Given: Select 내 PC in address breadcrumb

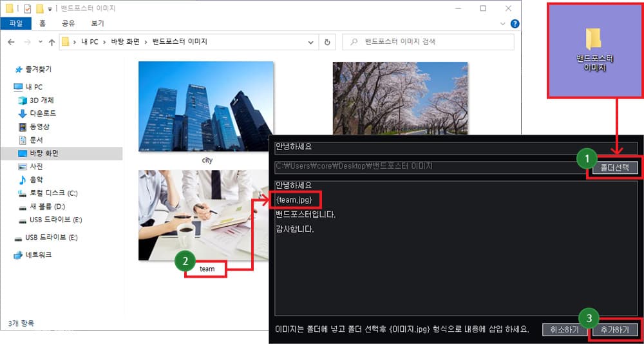Looking at the screenshot, I should click(89, 42).
